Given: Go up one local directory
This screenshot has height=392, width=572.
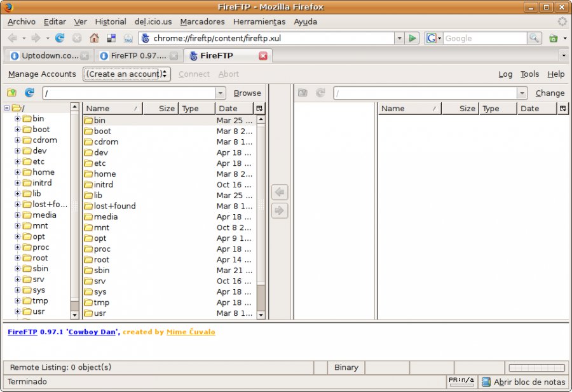Looking at the screenshot, I should pos(12,93).
